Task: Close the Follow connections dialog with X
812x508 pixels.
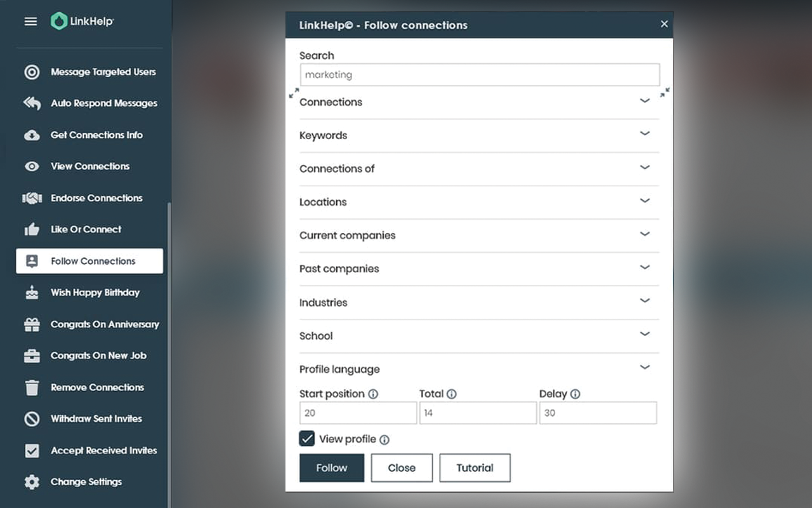Action: (664, 24)
